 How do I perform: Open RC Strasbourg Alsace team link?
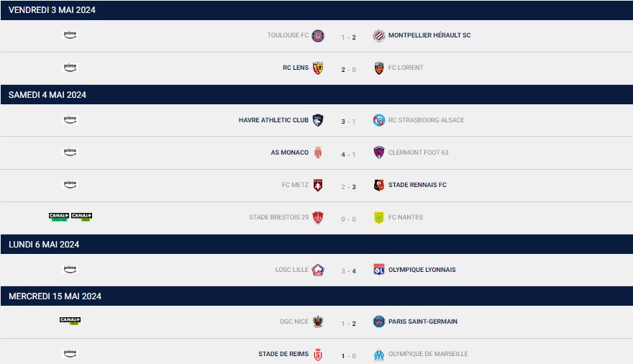point(426,120)
